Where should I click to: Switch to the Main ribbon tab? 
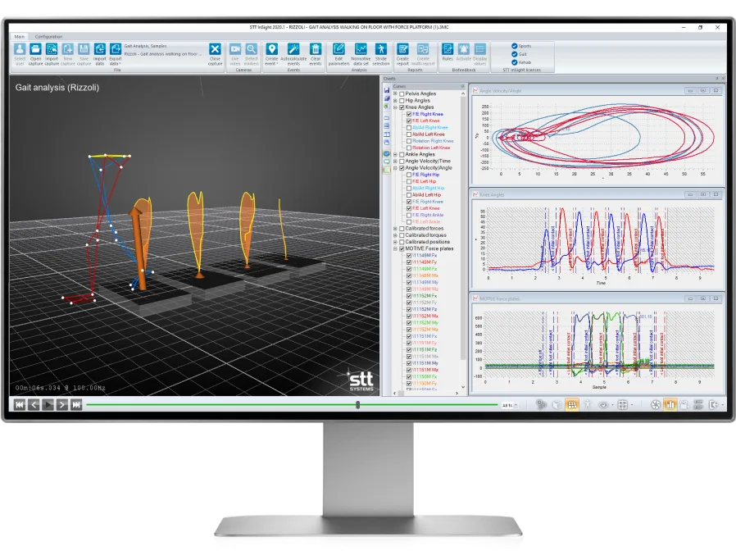click(19, 36)
